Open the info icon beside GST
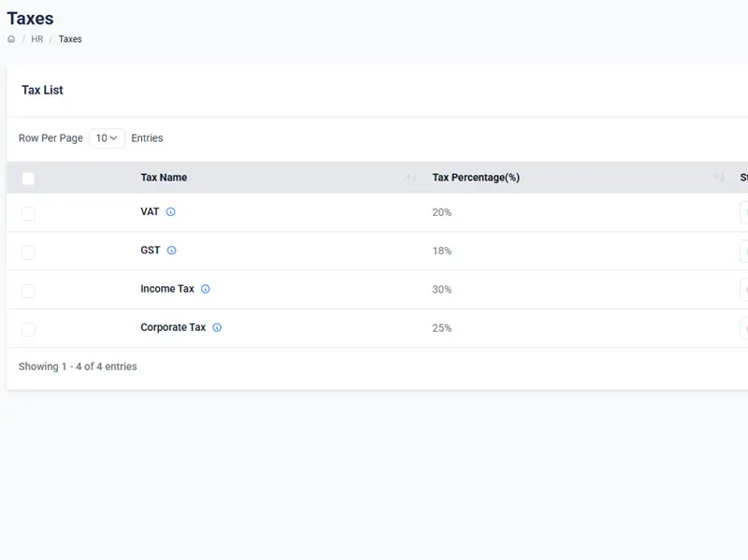 pos(172,251)
